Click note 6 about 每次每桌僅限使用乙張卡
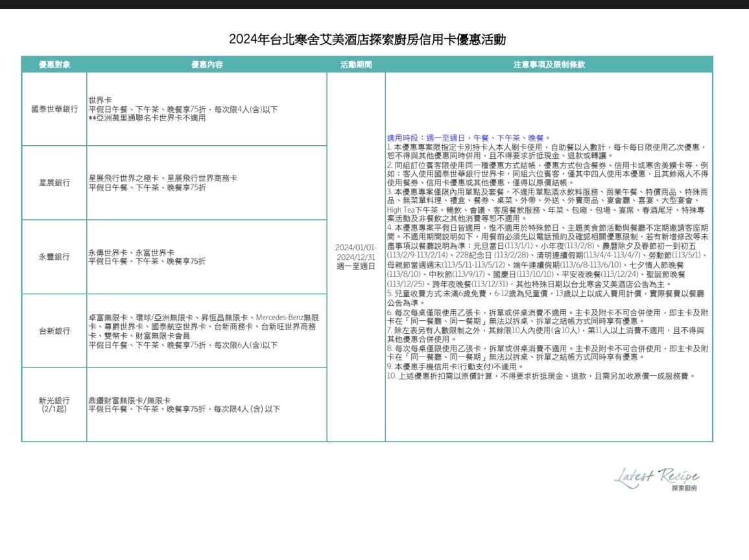The height and width of the screenshot is (560, 749). [x=547, y=317]
